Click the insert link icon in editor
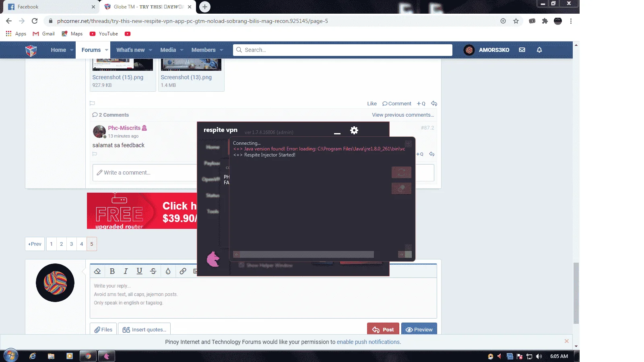 [x=183, y=271]
